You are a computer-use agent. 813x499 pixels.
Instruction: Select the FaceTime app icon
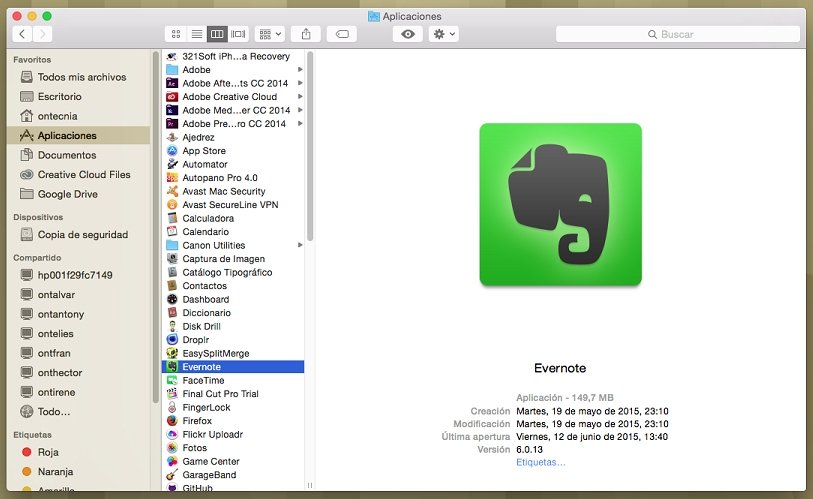pos(172,380)
